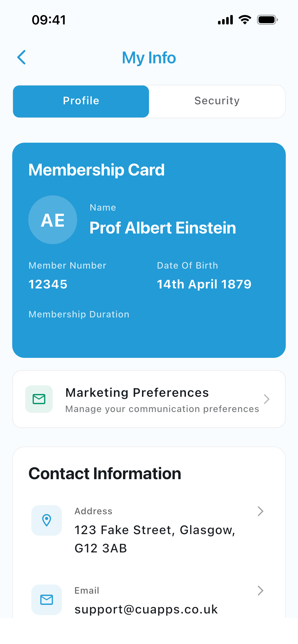Switch to the Security tab
The width and height of the screenshot is (298, 644).
pos(217,101)
